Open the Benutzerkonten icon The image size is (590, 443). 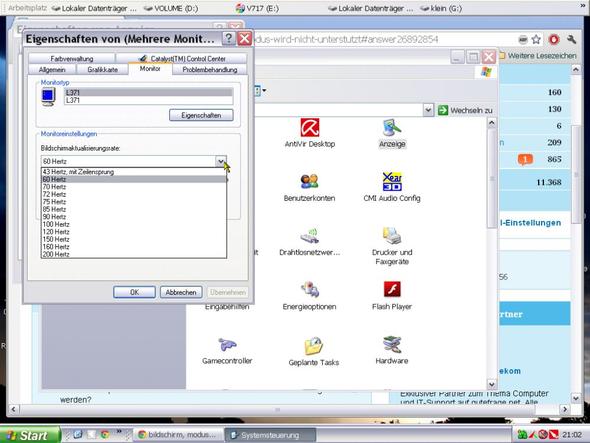(309, 187)
